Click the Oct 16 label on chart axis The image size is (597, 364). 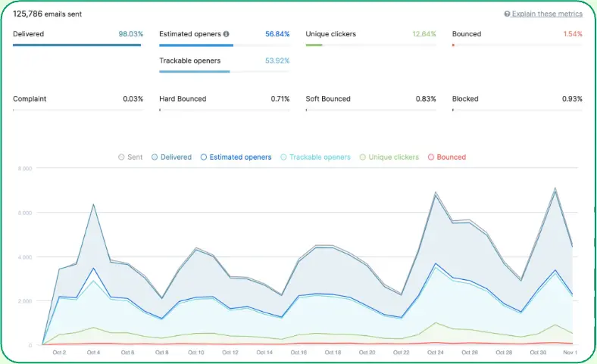(x=298, y=353)
